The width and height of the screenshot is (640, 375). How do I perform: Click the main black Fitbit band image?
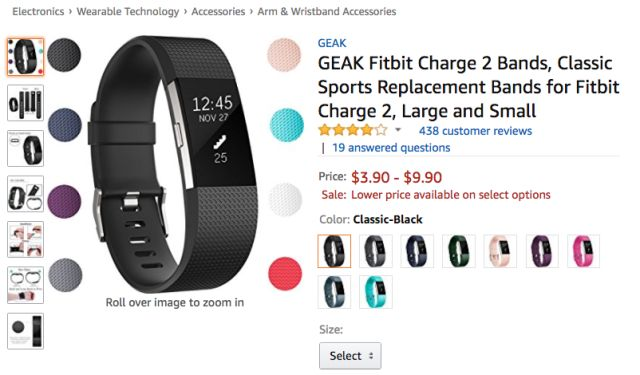(174, 163)
